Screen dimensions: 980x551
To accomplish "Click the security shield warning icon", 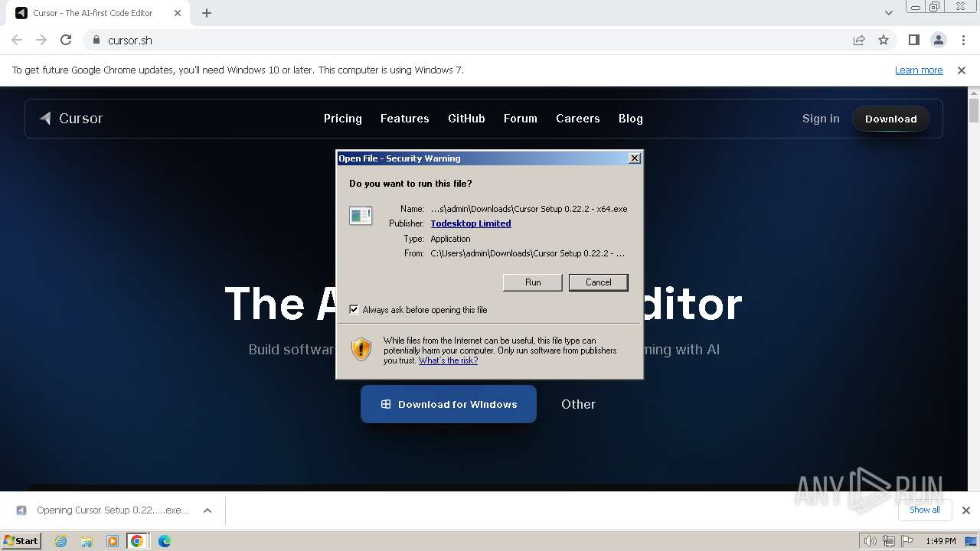I will coord(361,349).
